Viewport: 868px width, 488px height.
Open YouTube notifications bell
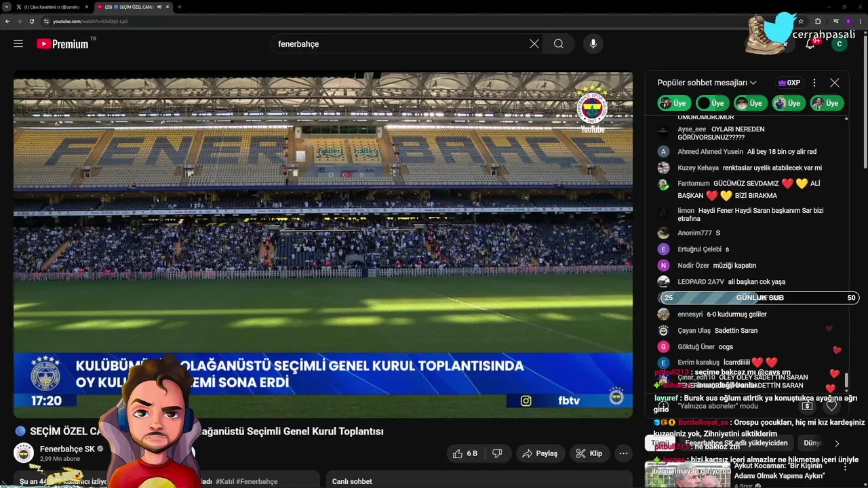(x=810, y=44)
